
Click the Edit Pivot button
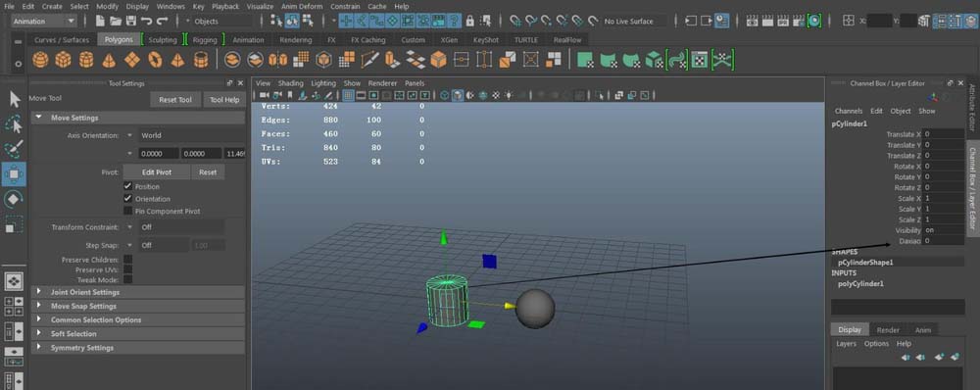(x=156, y=171)
